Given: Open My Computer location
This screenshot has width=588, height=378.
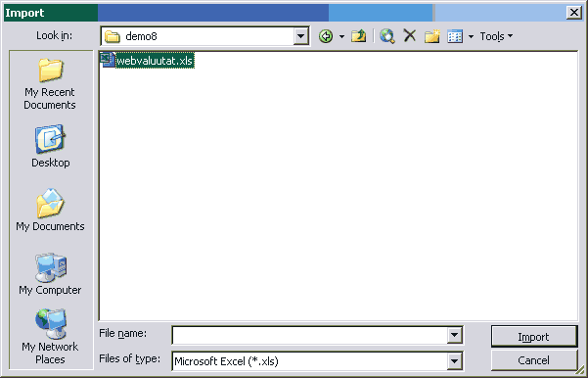Looking at the screenshot, I should coord(50,274).
